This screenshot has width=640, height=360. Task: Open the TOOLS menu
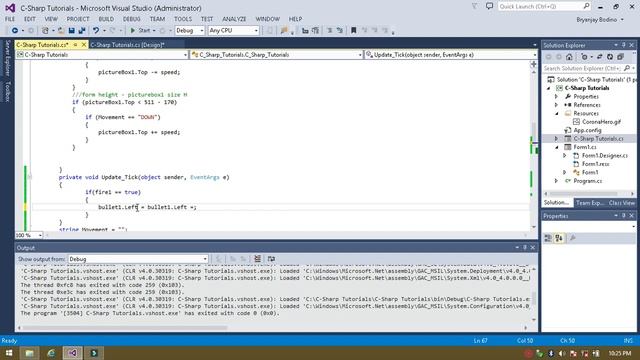[183, 19]
